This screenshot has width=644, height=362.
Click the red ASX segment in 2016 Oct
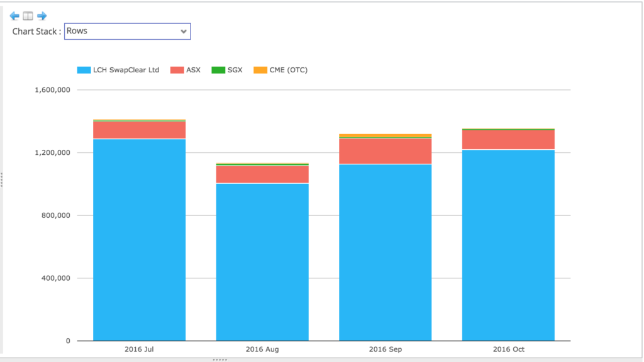(x=508, y=140)
